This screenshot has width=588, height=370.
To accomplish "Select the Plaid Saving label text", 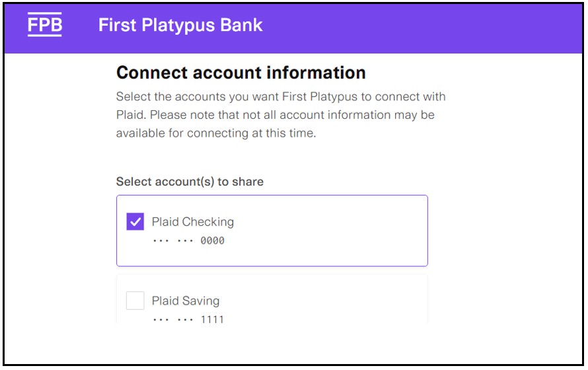I will click(x=186, y=301).
